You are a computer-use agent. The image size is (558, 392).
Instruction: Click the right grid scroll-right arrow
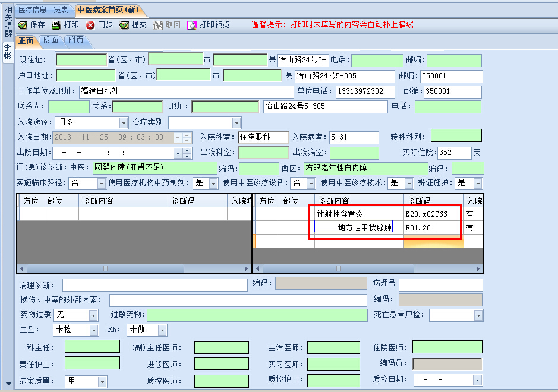click(x=478, y=268)
